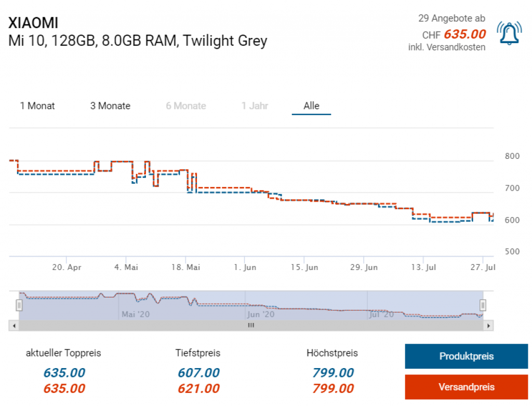Switch to the 1 Monat range
Image resolution: width=532 pixels, height=406 pixels.
pos(37,106)
